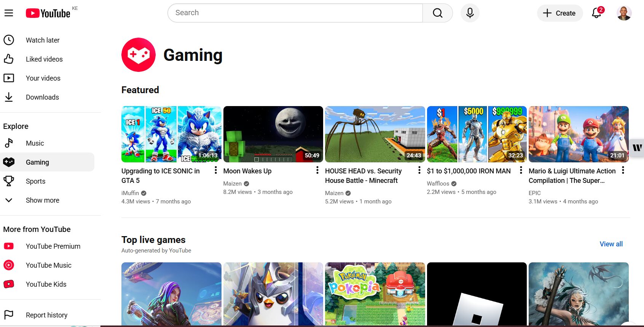
Task: Click the YouTube logo home icon
Action: click(48, 13)
